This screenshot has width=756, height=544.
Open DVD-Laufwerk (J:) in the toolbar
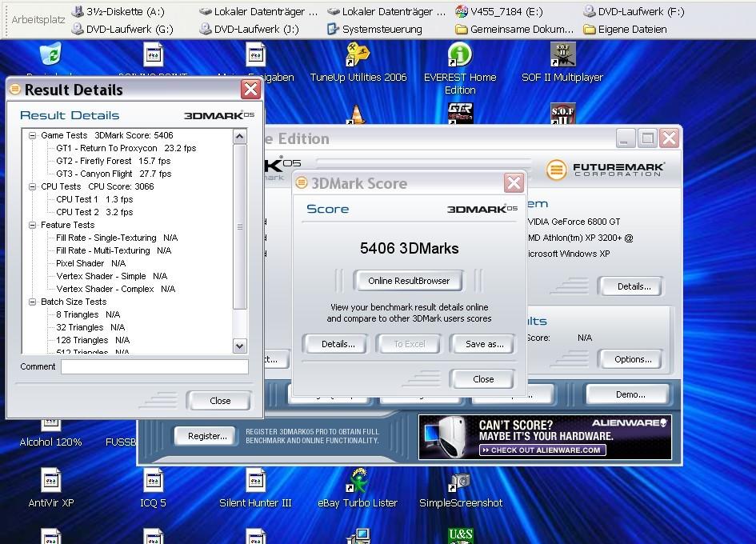tap(249, 30)
